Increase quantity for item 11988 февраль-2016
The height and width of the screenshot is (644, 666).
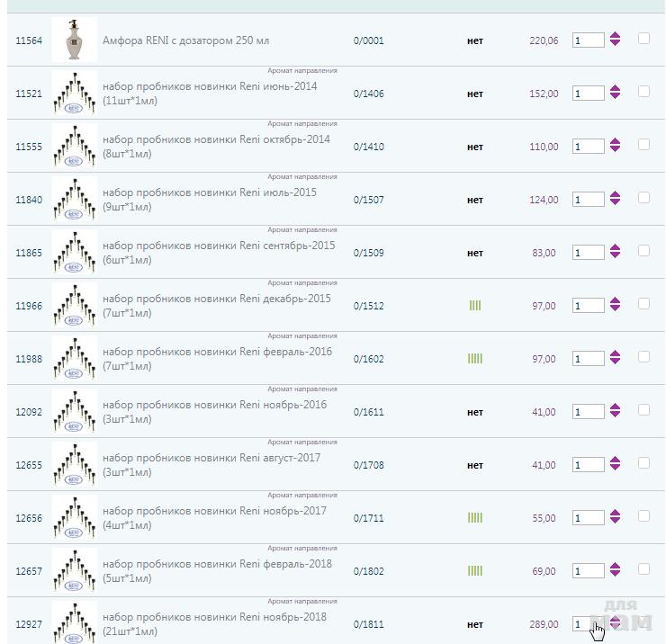coord(615,354)
